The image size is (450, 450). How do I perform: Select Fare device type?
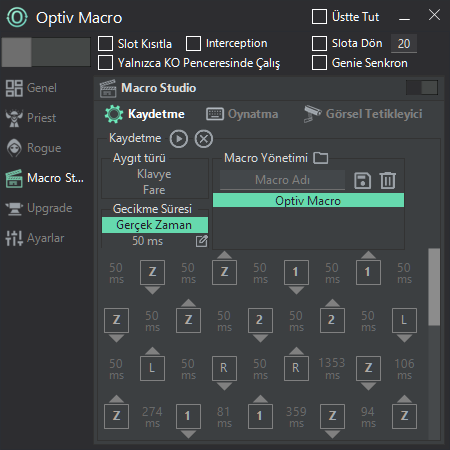[154, 190]
